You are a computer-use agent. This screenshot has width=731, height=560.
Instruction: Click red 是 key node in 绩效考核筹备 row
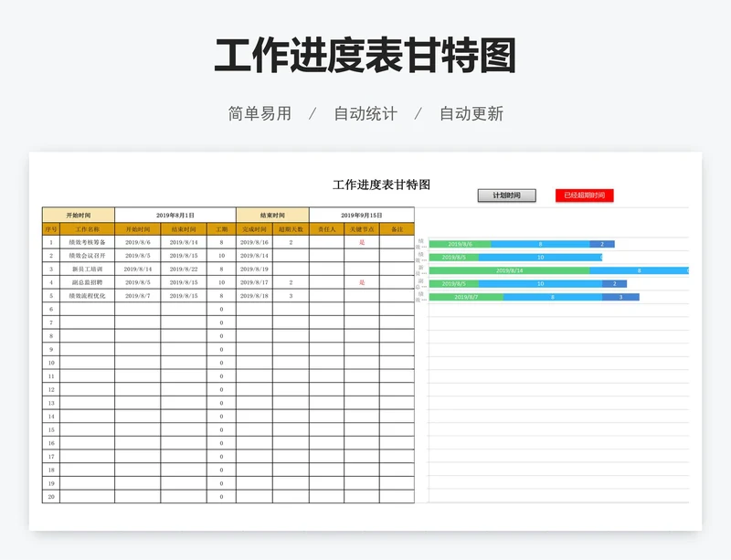(362, 242)
